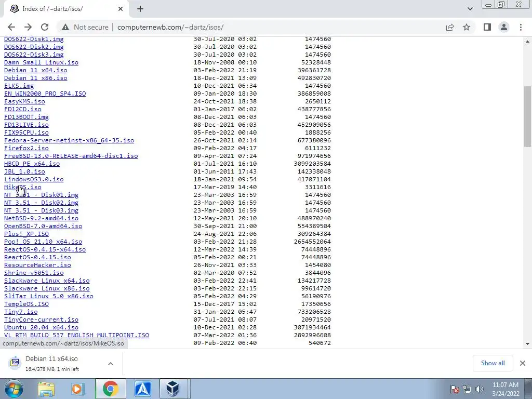Open the network status tray icon
Screen dimensions: 532x399
click(x=467, y=389)
